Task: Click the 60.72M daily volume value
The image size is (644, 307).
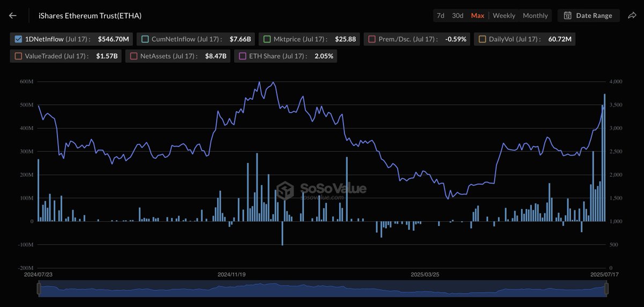Action: tap(559, 39)
